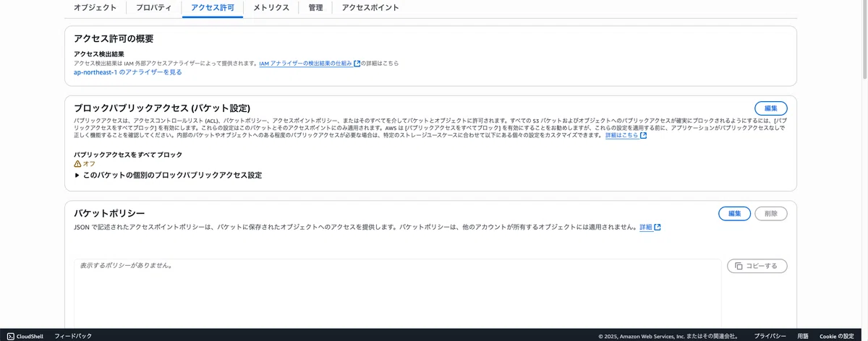Open the 管理 tab

pos(315,8)
